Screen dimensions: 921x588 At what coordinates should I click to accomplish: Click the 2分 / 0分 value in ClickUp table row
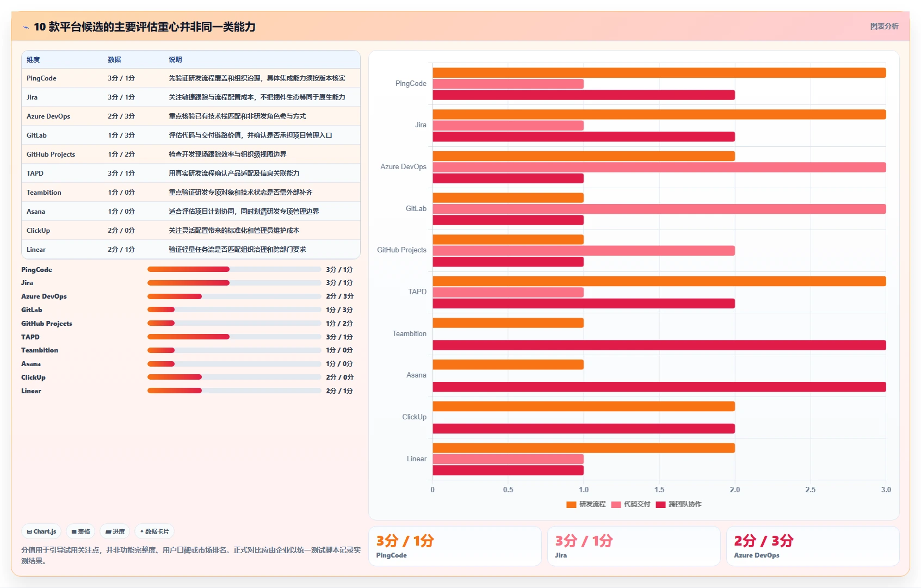121,231
